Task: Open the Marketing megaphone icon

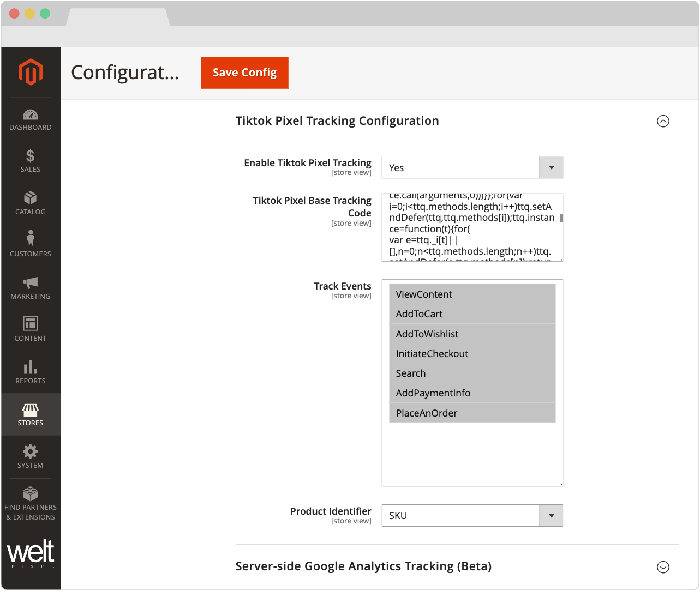Action: point(31,282)
